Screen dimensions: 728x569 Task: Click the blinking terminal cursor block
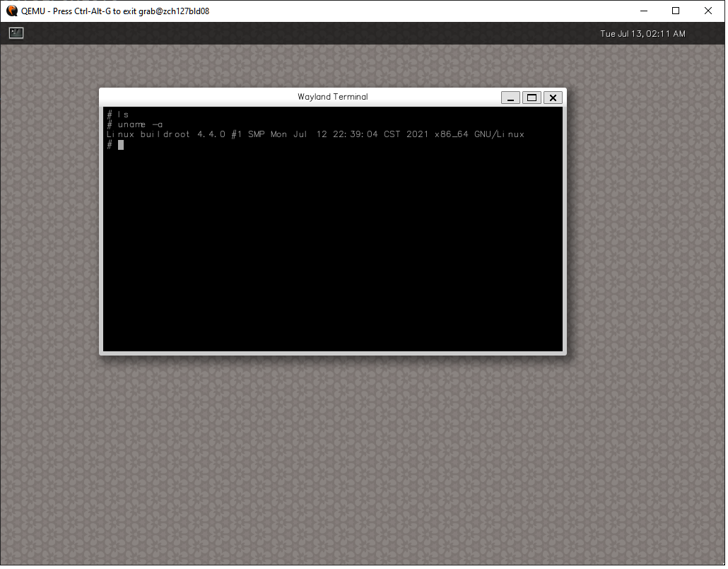[x=120, y=144]
